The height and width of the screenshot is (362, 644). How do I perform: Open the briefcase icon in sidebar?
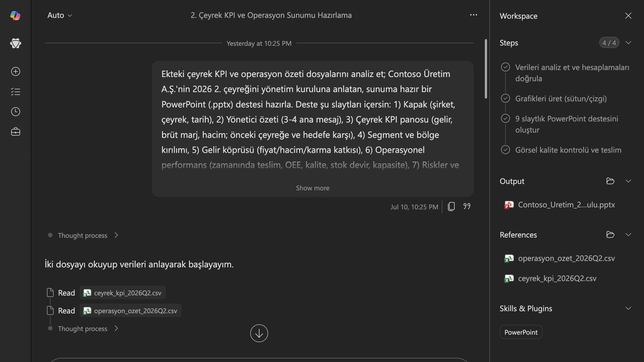point(16,132)
